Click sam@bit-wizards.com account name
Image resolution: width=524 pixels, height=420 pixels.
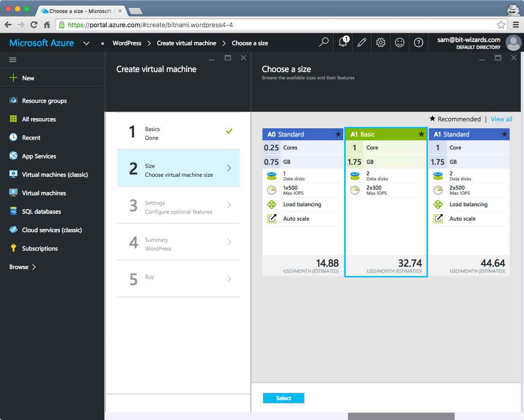point(469,40)
